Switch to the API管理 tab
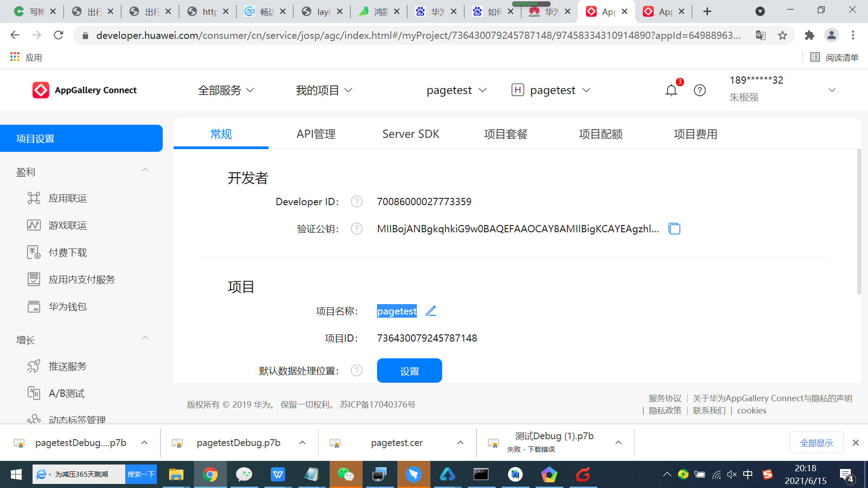The width and height of the screenshot is (868, 488). (316, 134)
